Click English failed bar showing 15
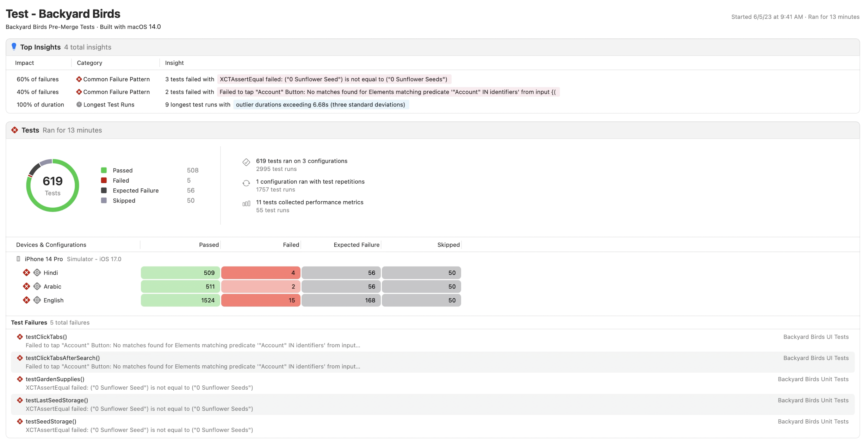 click(261, 300)
